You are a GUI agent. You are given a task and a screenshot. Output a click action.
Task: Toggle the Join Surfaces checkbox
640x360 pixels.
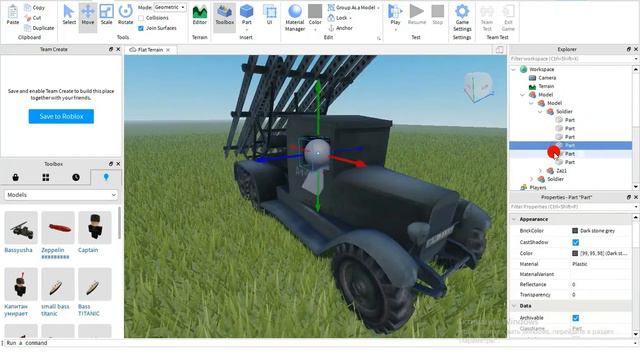[x=141, y=28]
